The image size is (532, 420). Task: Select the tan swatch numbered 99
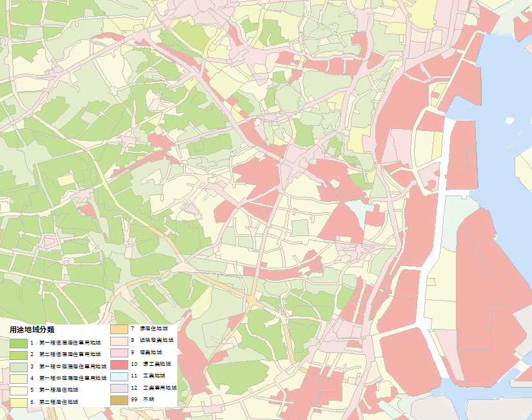[x=119, y=400]
